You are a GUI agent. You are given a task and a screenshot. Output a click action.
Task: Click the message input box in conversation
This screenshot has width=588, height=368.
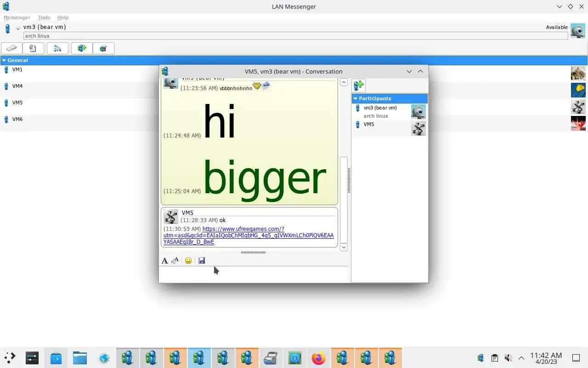254,275
